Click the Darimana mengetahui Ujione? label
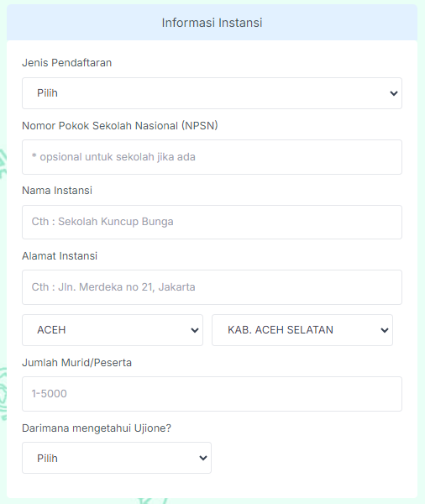Image resolution: width=425 pixels, height=504 pixels. (x=97, y=428)
